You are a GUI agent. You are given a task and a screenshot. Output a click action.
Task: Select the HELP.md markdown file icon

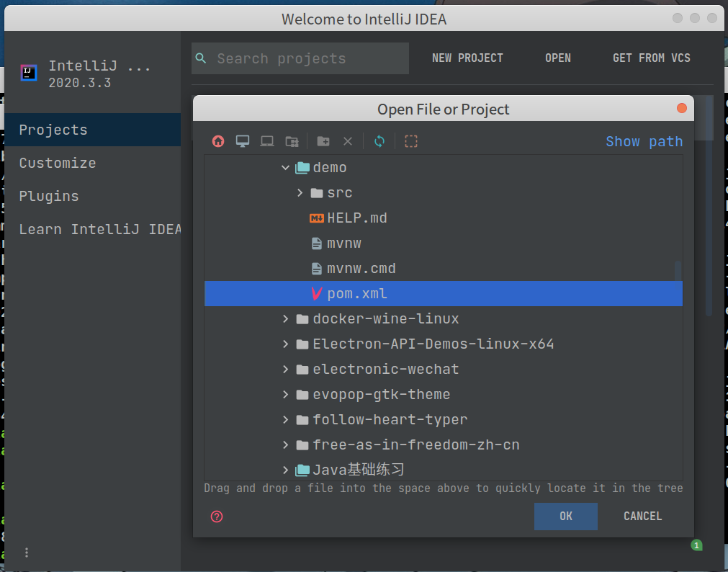click(x=317, y=218)
